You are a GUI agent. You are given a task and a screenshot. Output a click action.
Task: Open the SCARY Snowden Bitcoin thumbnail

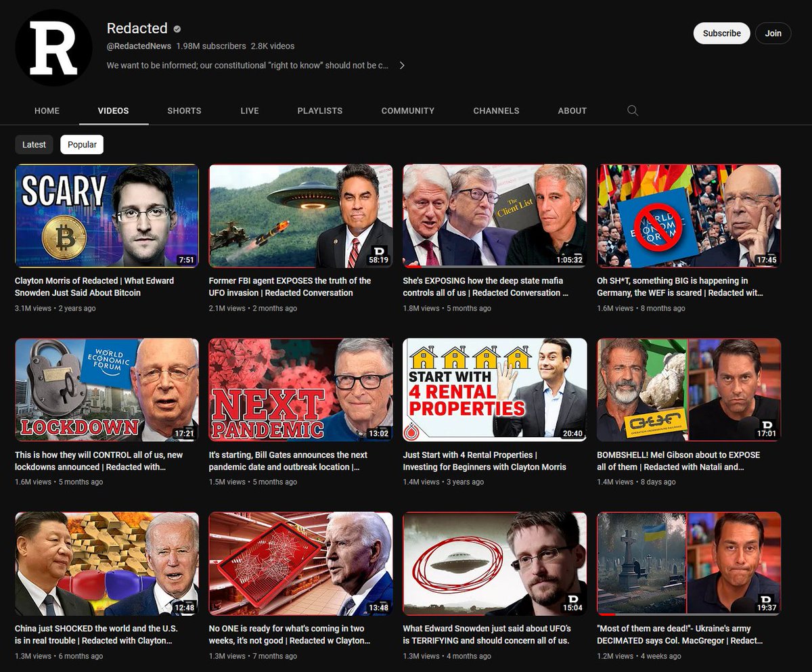coord(107,216)
